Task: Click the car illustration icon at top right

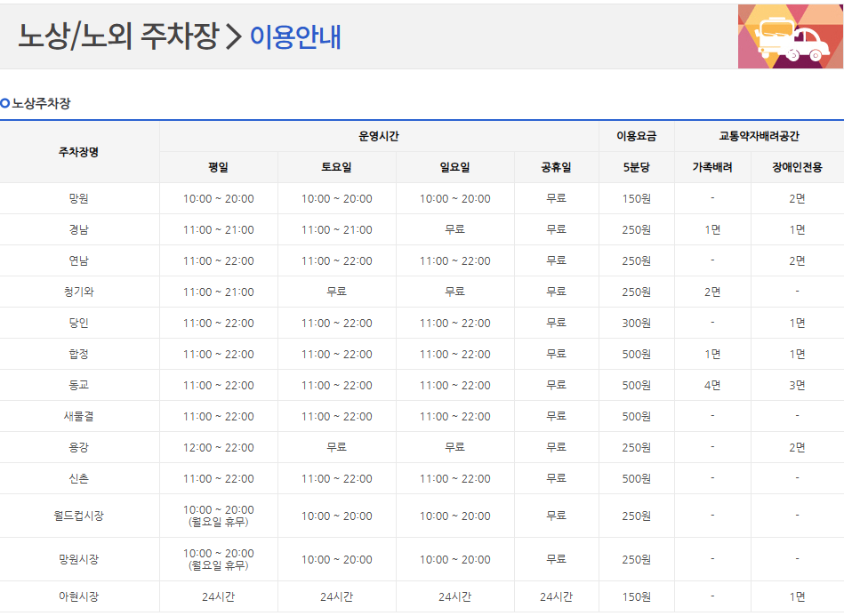Action: coord(791,36)
